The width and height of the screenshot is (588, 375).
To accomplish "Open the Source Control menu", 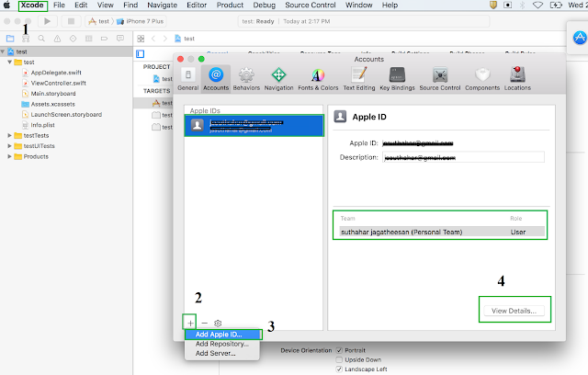I will pos(311,6).
